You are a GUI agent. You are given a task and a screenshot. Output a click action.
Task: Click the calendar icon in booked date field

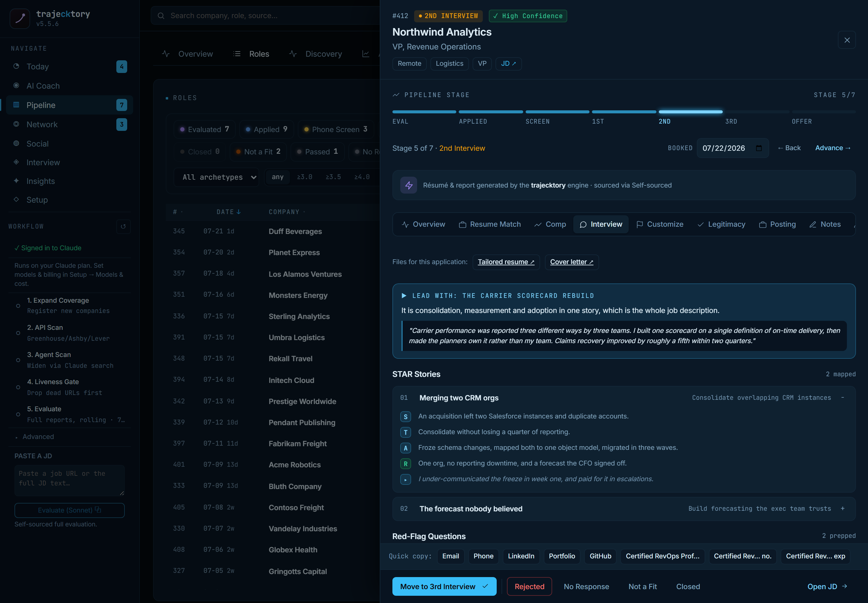pos(759,148)
